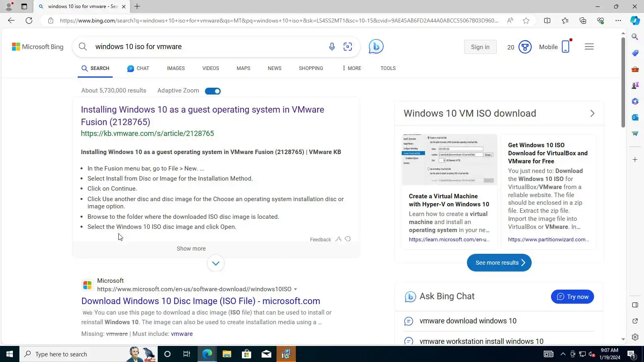Switch to the CHAT tab
The image size is (644, 362).
tap(138, 68)
